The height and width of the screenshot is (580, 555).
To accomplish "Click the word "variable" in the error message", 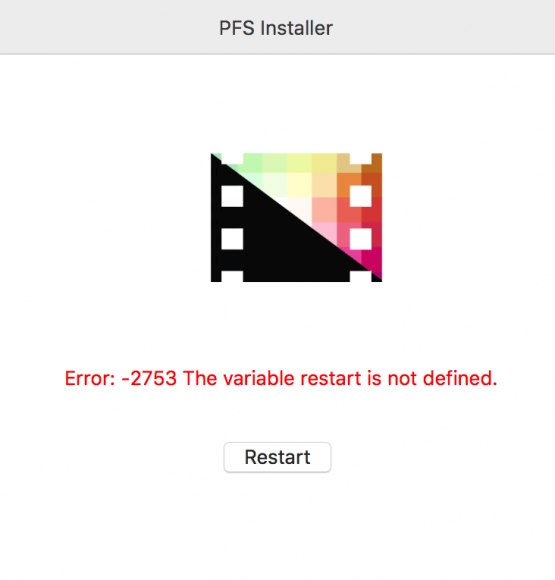I will 259,378.
